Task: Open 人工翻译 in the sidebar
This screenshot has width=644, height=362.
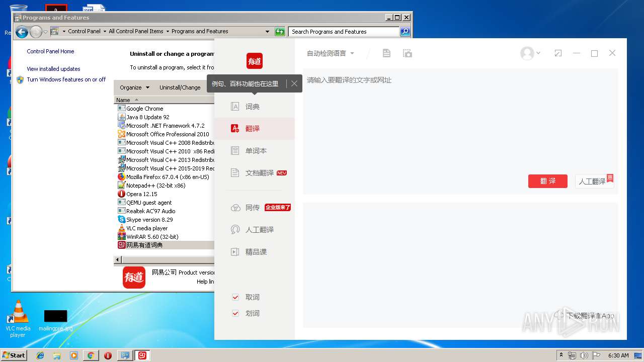Action: 255,230
